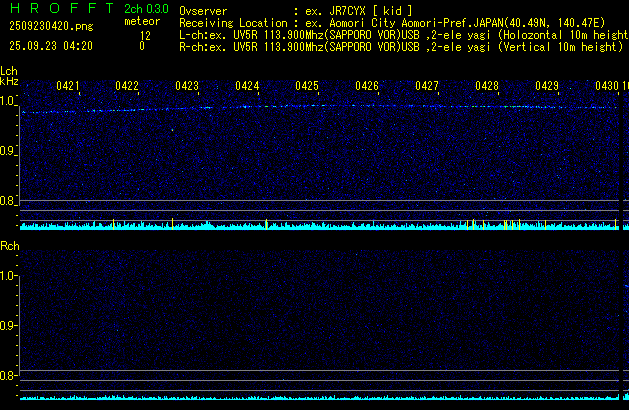Click the Lch 0.9 kHz axis label

click(8, 151)
